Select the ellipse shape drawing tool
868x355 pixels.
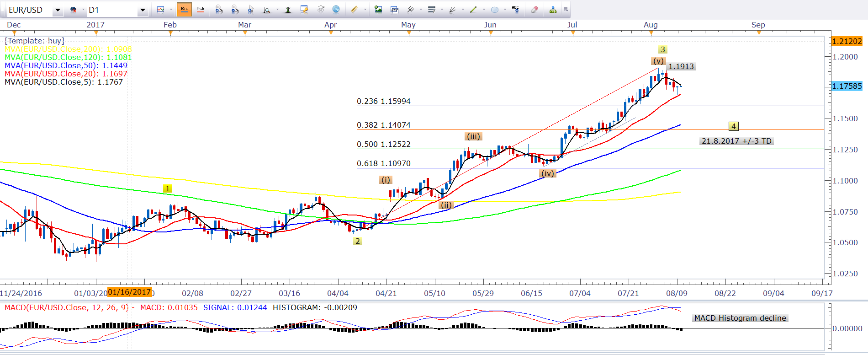point(494,10)
